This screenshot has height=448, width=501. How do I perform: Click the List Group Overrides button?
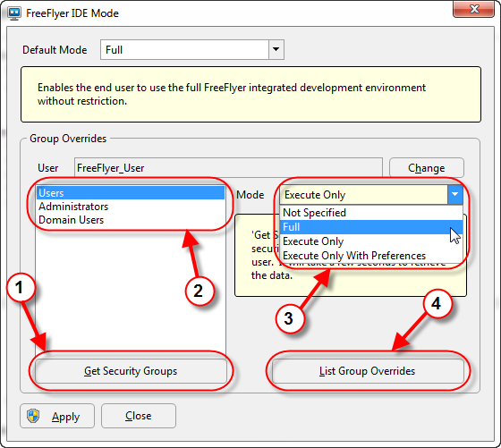click(368, 371)
